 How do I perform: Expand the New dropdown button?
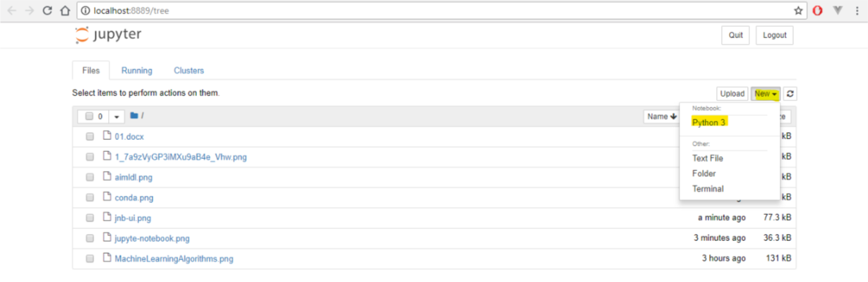pos(766,93)
